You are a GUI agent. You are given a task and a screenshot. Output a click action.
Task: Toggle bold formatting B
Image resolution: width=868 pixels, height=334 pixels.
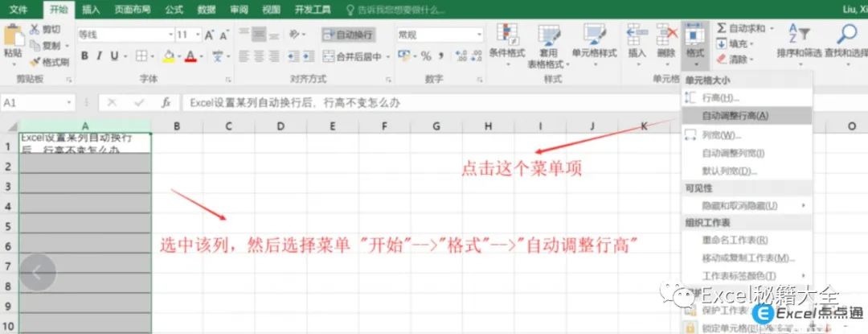(x=84, y=56)
